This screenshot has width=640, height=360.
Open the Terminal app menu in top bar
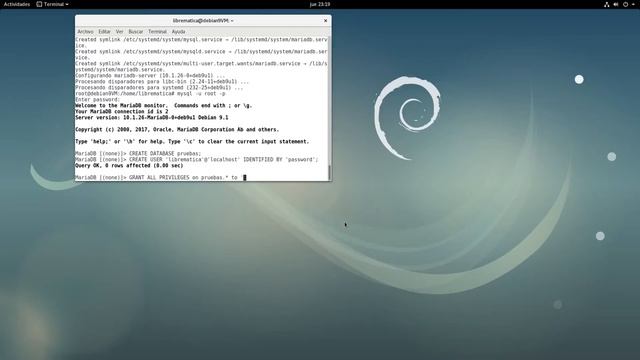[x=52, y=4]
